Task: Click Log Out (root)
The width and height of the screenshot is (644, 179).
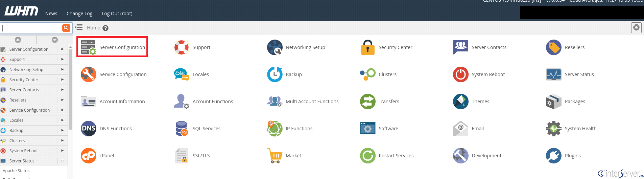Action: [117, 14]
